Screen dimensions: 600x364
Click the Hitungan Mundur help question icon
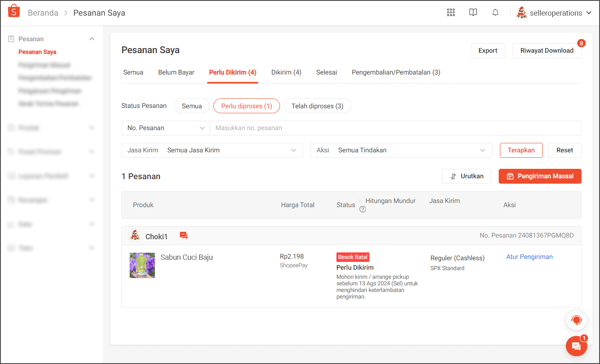click(x=362, y=209)
